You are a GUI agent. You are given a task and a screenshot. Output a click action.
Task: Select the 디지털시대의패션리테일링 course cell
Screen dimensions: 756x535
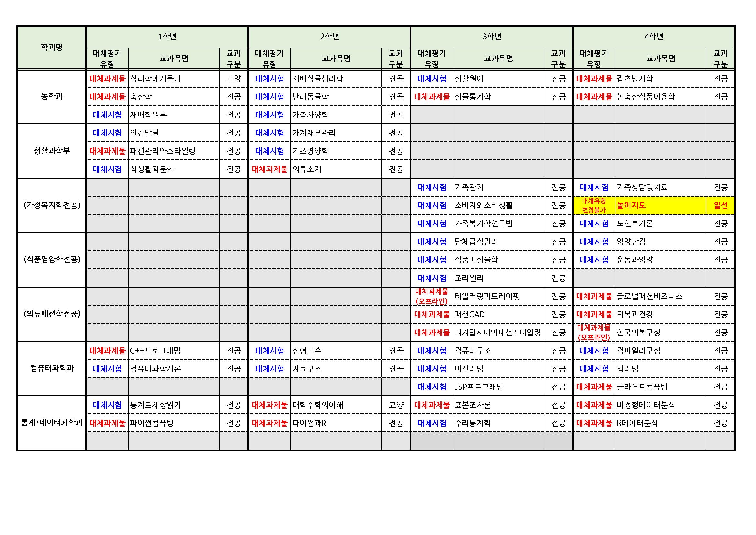click(x=498, y=332)
